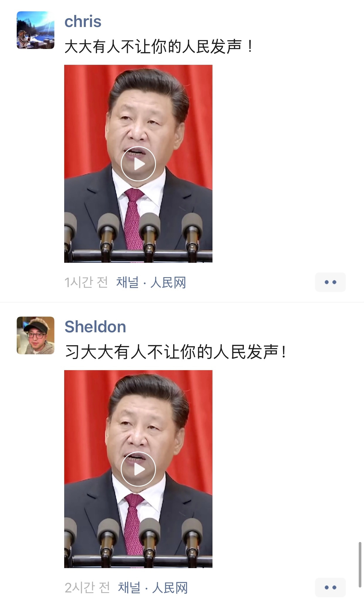Open the two-dot more menu on chris's post

pyautogui.click(x=330, y=282)
